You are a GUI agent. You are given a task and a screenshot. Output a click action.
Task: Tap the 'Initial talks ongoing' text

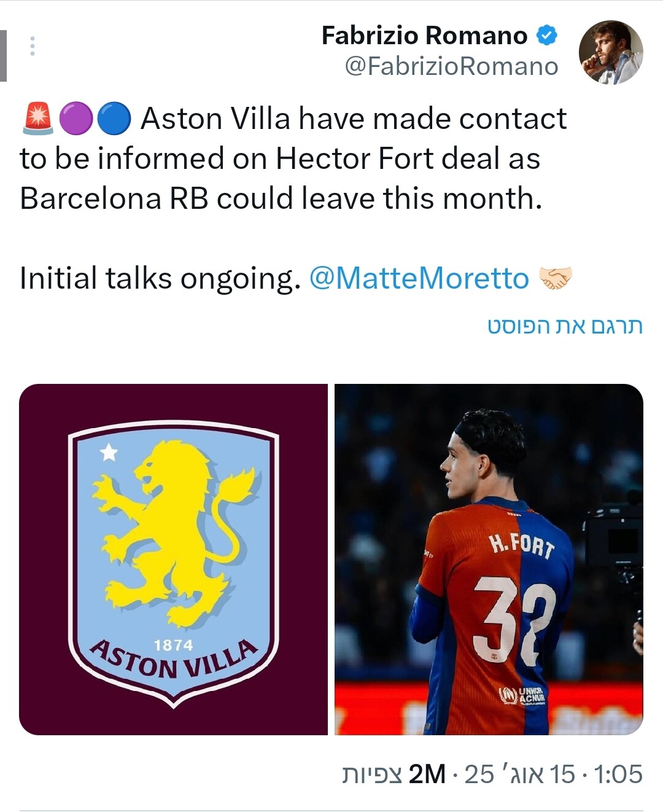pos(160,278)
